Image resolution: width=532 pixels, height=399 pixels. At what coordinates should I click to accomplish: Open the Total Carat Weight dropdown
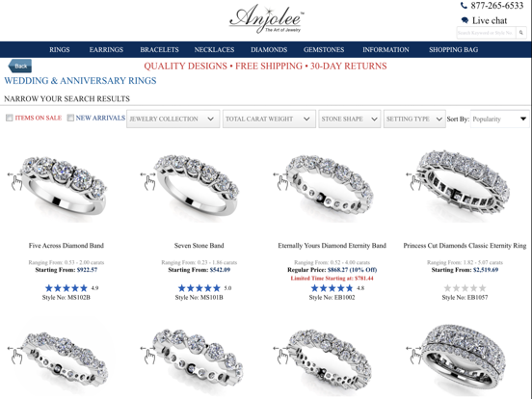[x=269, y=119]
